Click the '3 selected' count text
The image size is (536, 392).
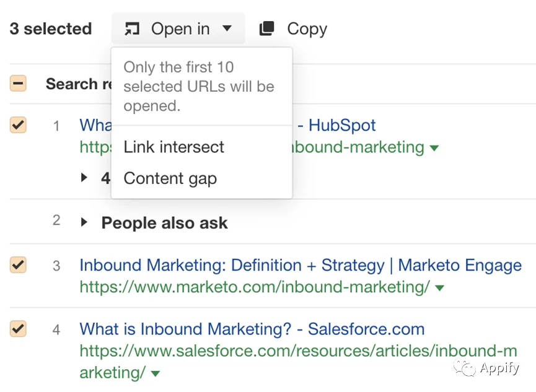50,28
